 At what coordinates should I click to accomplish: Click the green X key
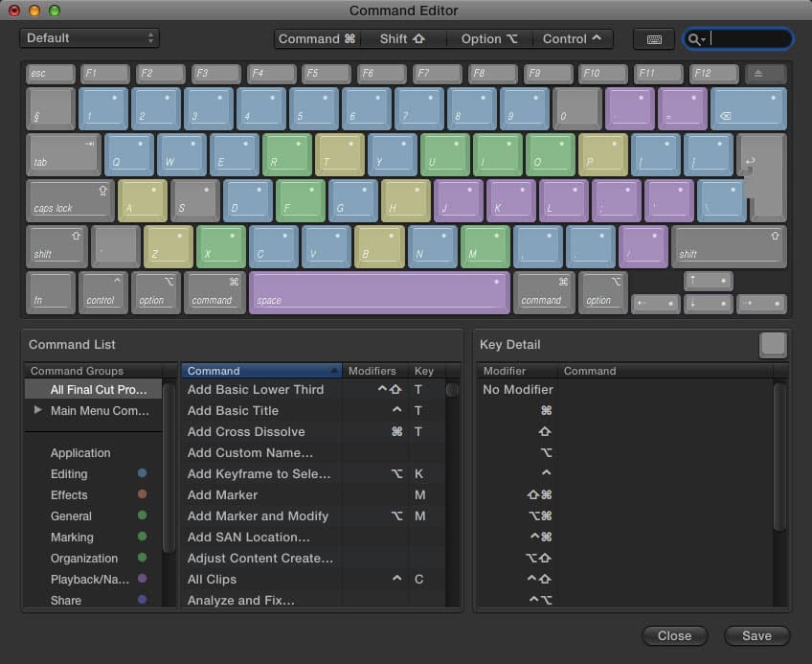pos(221,247)
